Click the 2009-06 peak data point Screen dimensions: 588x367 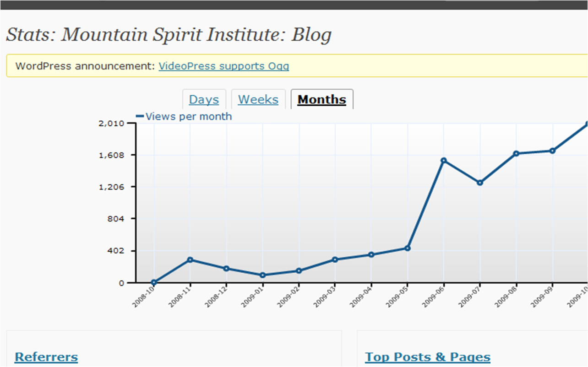(443, 161)
